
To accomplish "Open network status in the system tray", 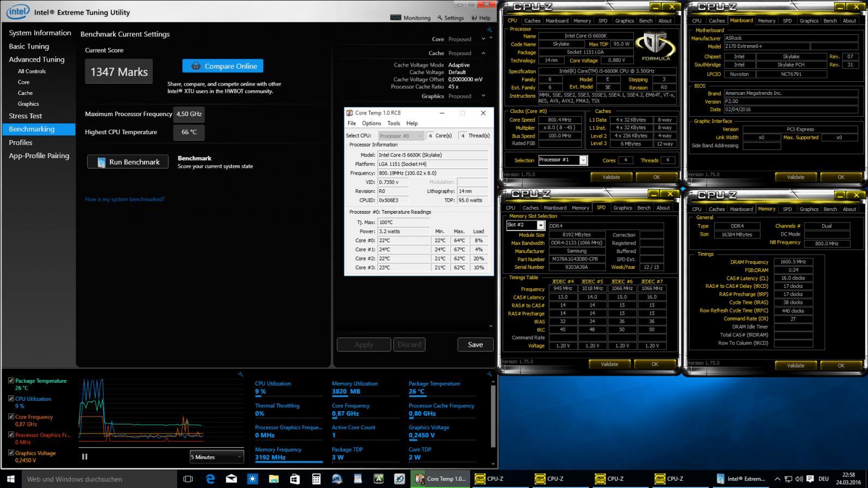I will point(788,479).
